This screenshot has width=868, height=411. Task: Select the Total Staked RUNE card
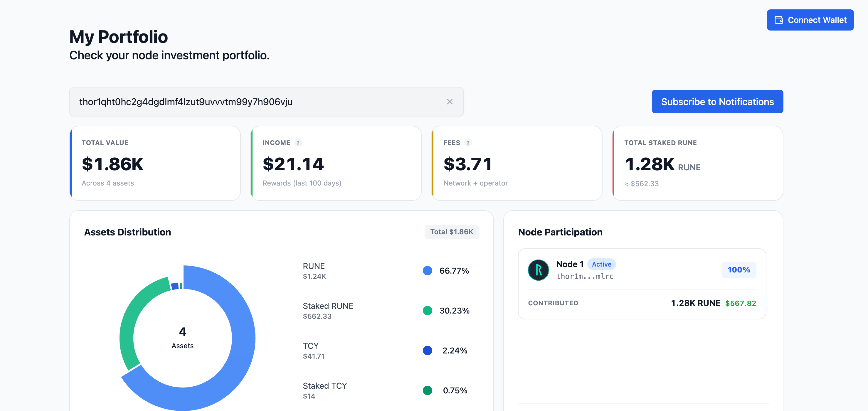point(697,164)
